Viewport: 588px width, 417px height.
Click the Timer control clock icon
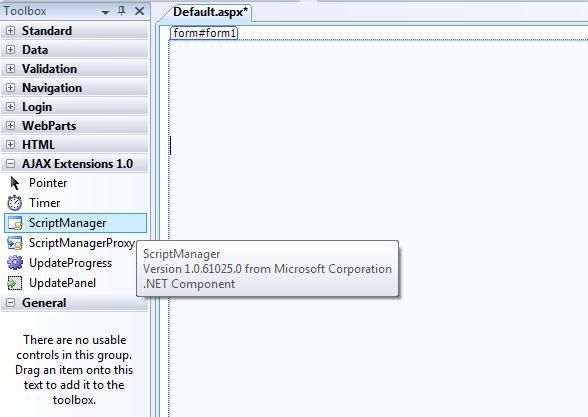pyautogui.click(x=15, y=203)
